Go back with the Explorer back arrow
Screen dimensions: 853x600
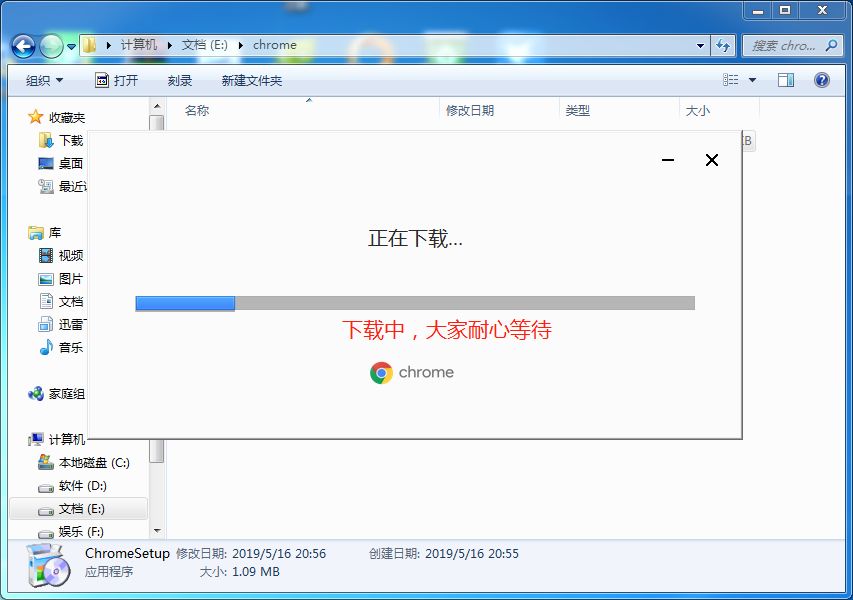(23, 46)
